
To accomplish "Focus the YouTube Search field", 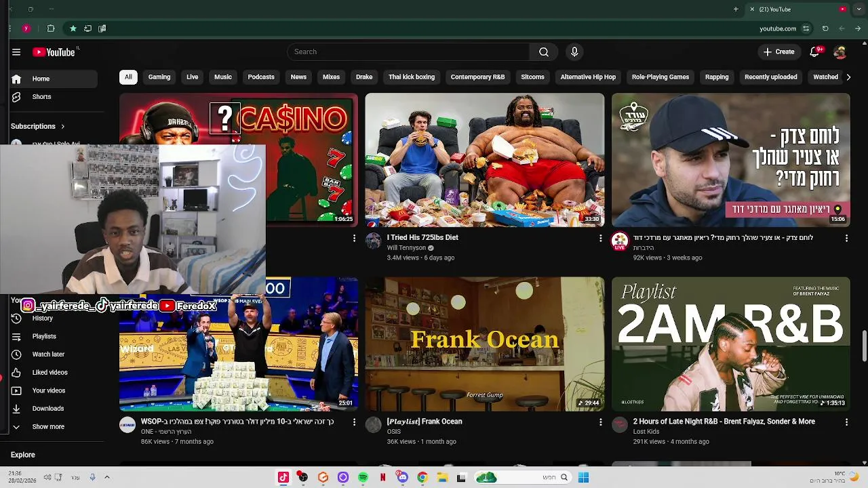I will point(408,52).
